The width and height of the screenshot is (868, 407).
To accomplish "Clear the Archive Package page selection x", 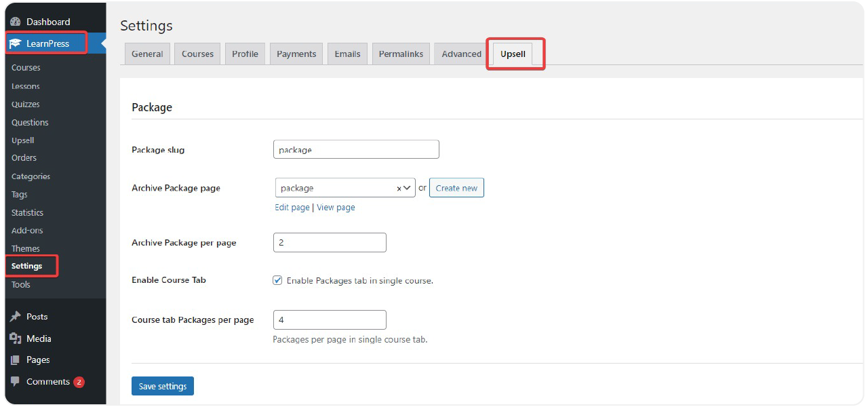I will coord(399,189).
